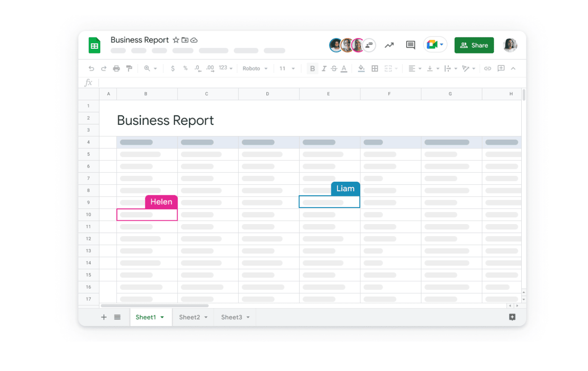Open the Roboto font family dropdown
Screen dimensions: 588x371
point(254,68)
